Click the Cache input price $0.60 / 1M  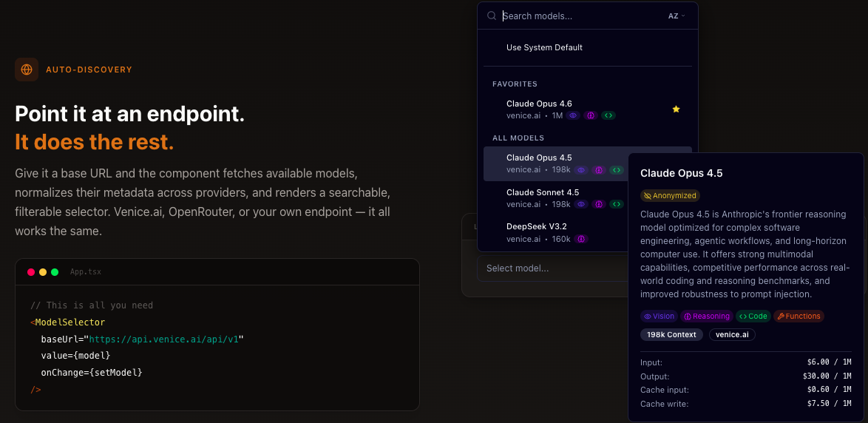tap(830, 390)
